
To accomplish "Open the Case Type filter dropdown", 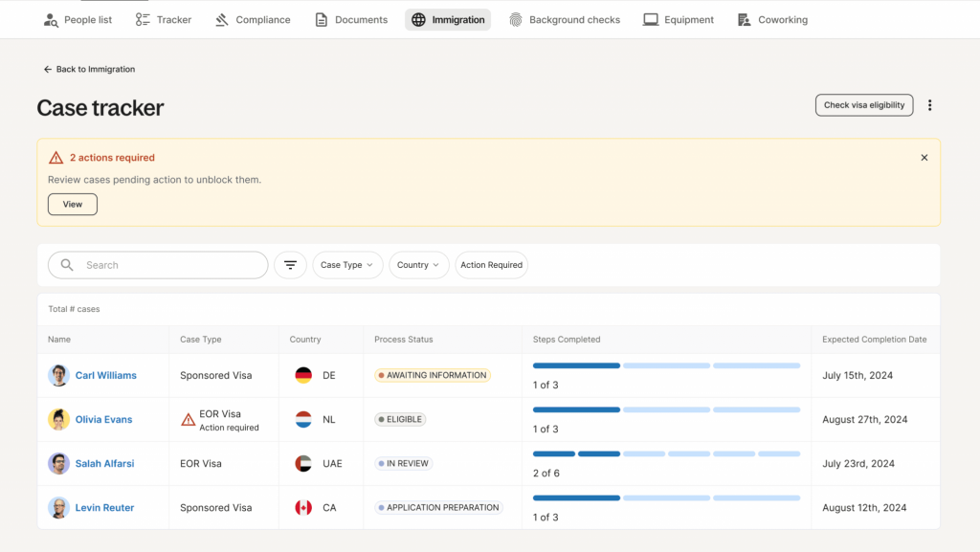I will pyautogui.click(x=347, y=265).
